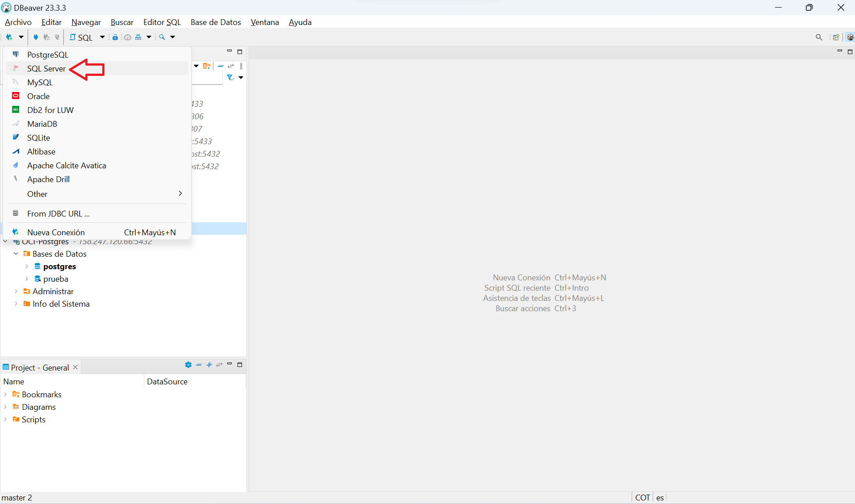Choose Apache Drill from the menu
Viewport: 855px width, 504px height.
[x=97, y=179]
